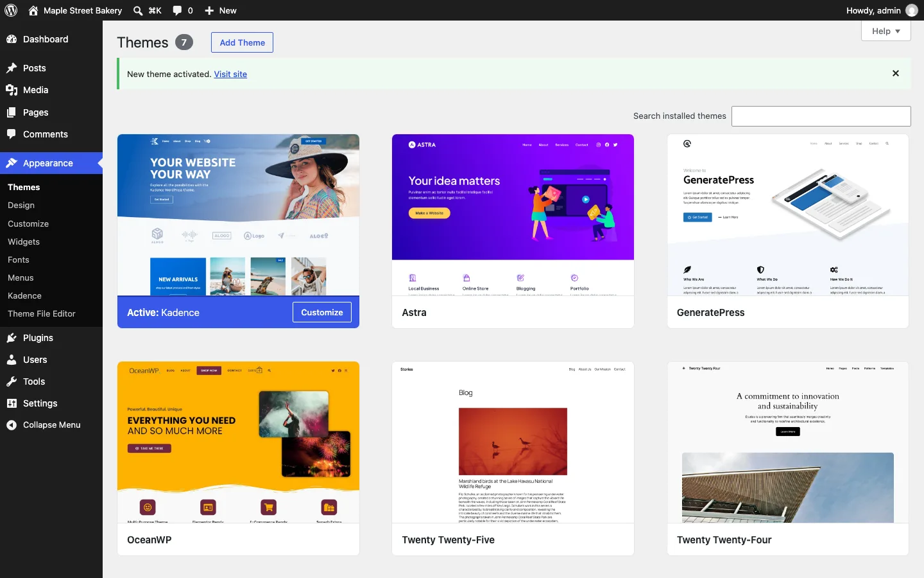Open Menus submenu item

pyautogui.click(x=21, y=277)
